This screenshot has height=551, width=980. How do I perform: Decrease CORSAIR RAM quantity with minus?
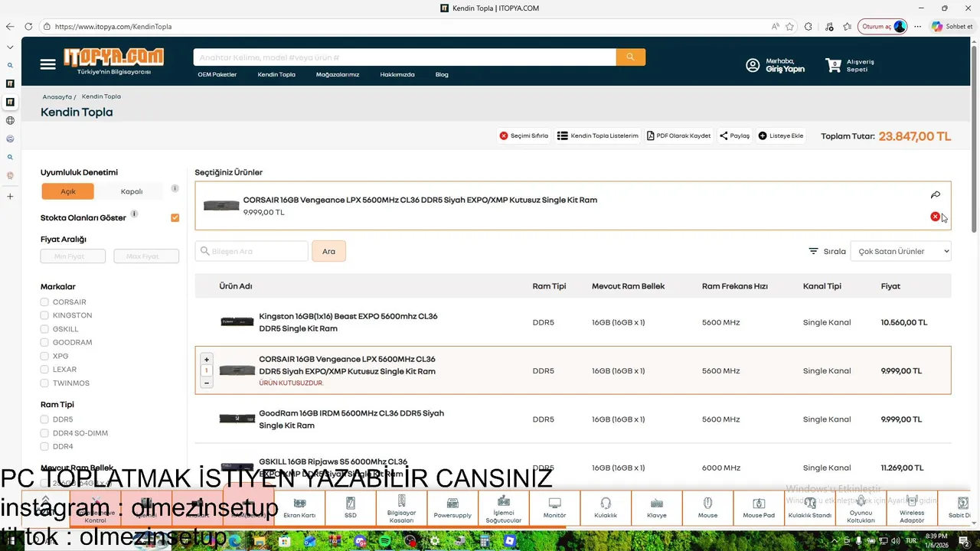pyautogui.click(x=207, y=383)
